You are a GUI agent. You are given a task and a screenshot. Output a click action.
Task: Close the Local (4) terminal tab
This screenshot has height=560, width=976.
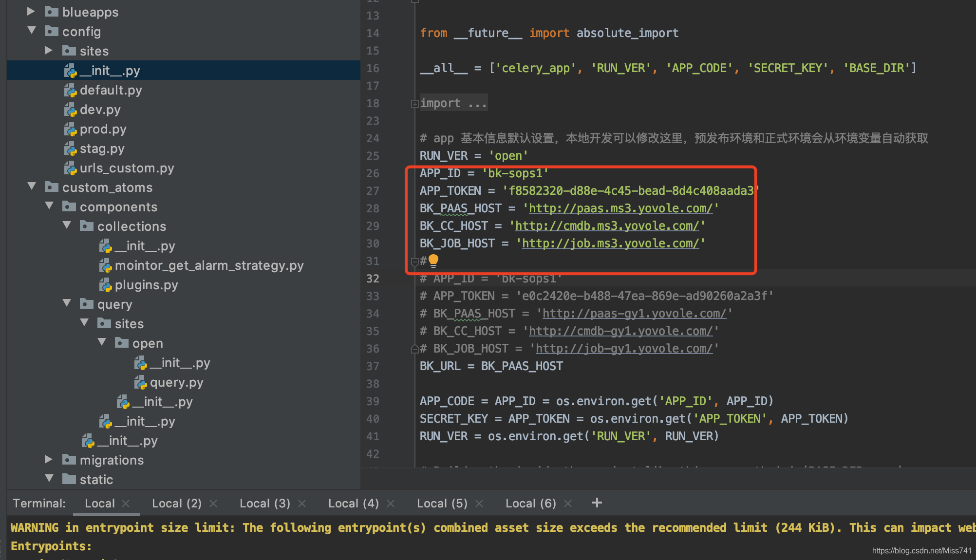point(391,504)
